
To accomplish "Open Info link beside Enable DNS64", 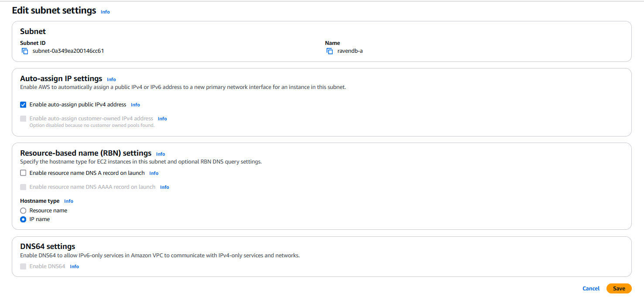I will point(75,267).
